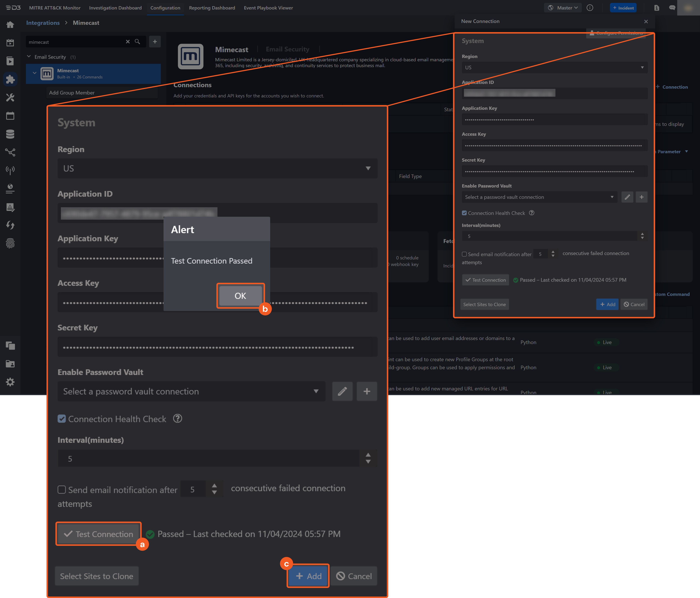This screenshot has height=598, width=700.
Task: Open the Region dropdown showing US
Action: 217,168
